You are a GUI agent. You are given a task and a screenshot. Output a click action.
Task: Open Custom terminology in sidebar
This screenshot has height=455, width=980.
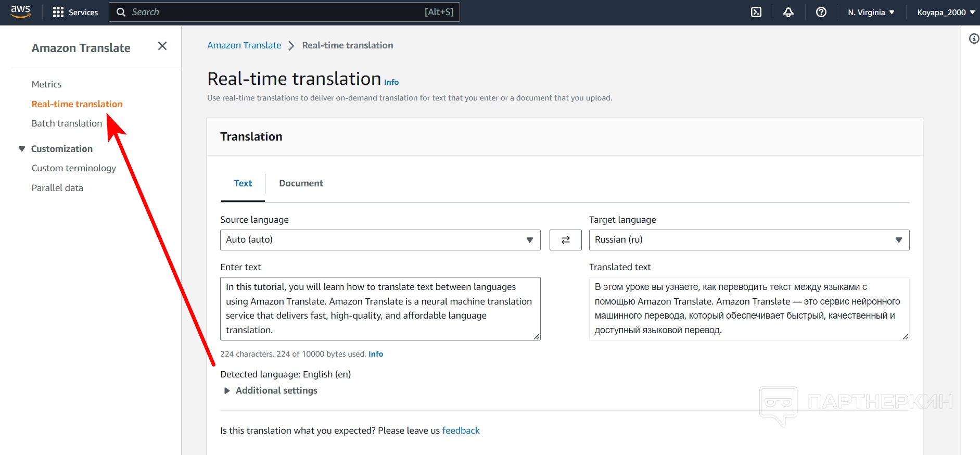pyautogui.click(x=73, y=168)
